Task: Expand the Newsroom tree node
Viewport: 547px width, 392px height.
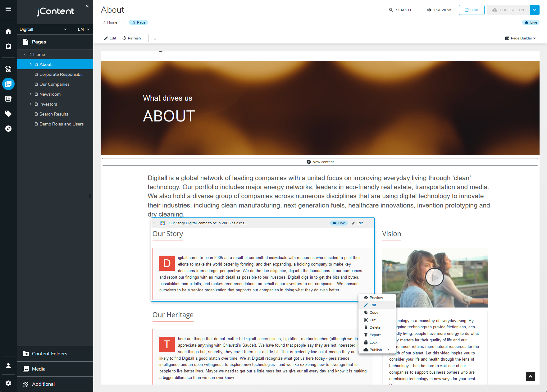Action: (x=31, y=94)
